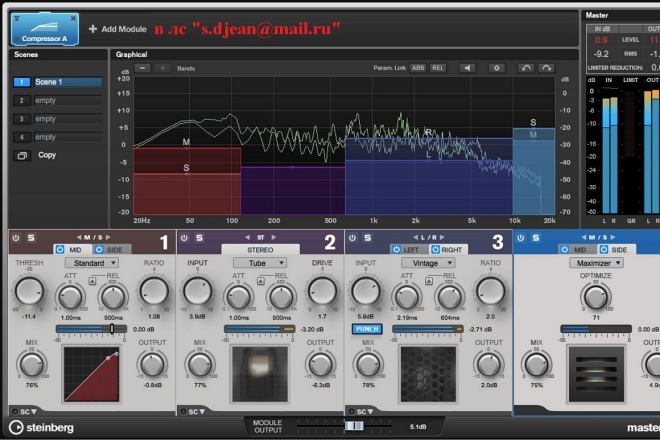Click the Copy scene icon
Viewport: 660px width, 440px height.
click(x=22, y=155)
